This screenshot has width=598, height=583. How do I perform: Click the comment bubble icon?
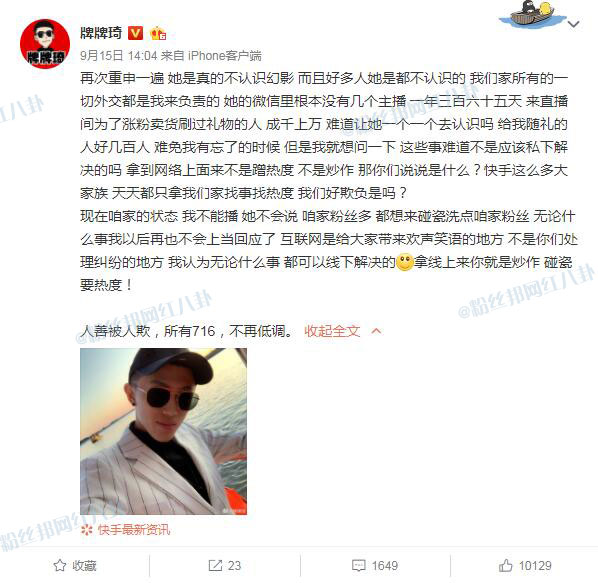coord(358,565)
